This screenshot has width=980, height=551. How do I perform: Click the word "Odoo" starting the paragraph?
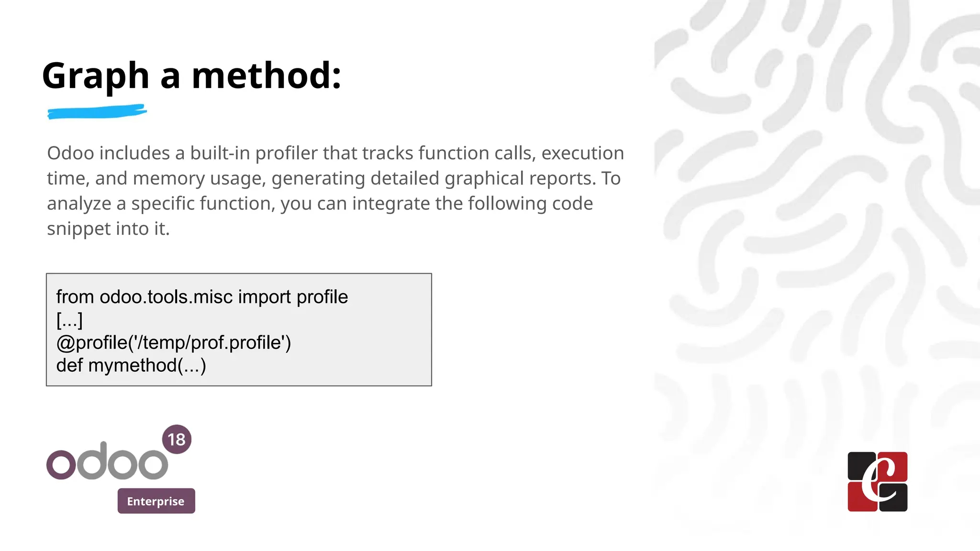[70, 154]
